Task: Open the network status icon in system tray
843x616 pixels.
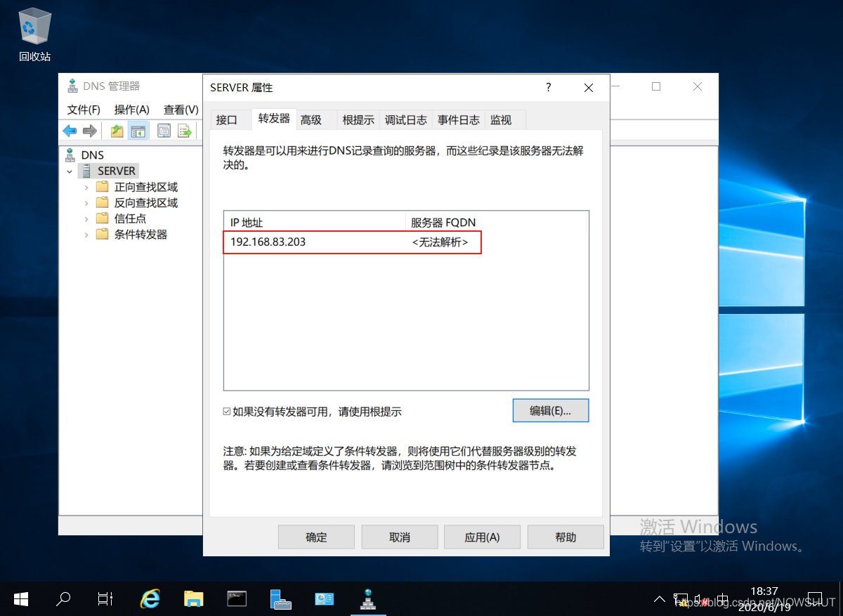Action: point(681,599)
